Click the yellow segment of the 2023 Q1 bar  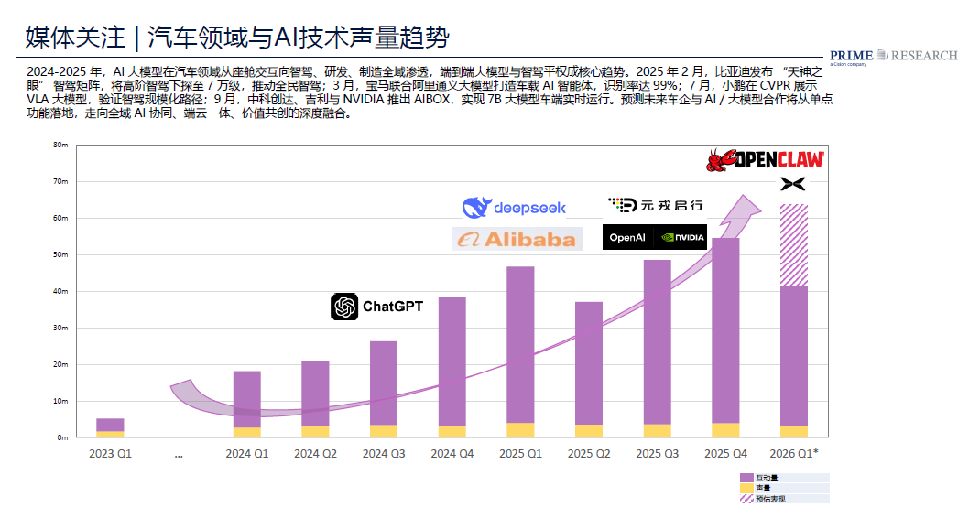pos(110,435)
